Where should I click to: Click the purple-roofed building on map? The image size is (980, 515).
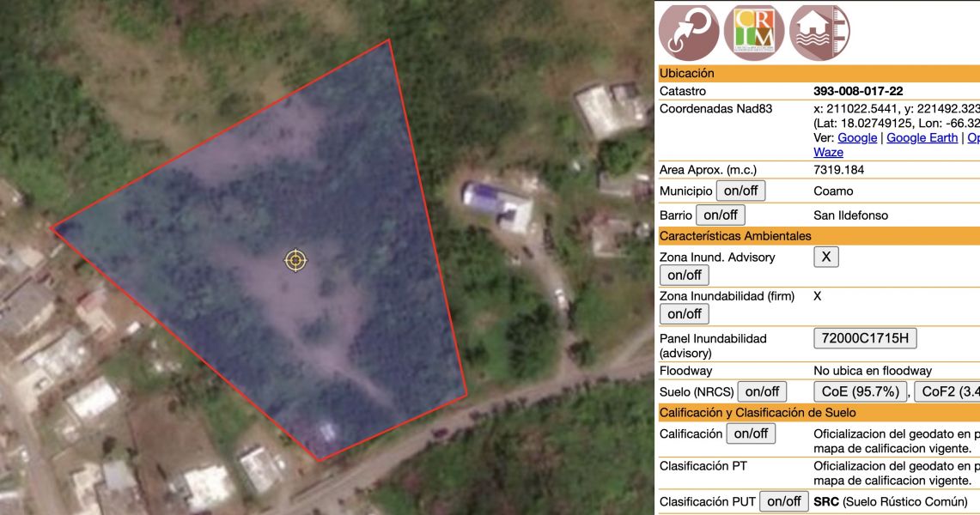coord(497,204)
